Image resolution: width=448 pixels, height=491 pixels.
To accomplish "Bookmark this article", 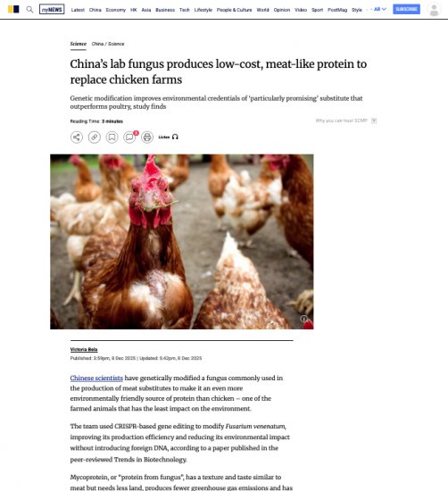I will [x=112, y=137].
